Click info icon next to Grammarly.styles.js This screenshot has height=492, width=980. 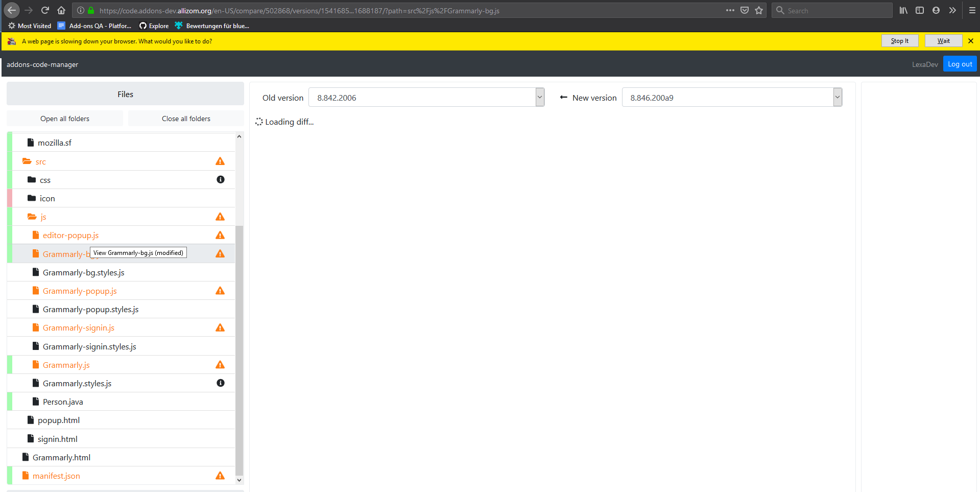click(x=221, y=383)
